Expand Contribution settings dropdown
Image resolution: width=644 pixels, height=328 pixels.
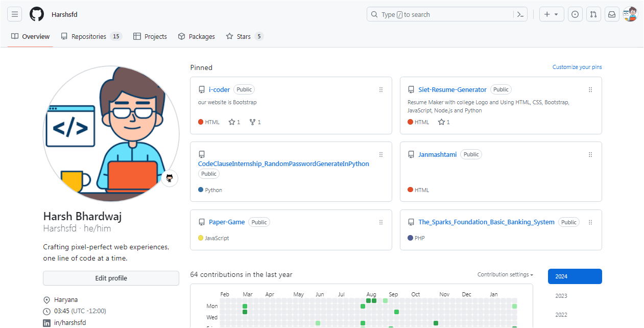(x=505, y=274)
